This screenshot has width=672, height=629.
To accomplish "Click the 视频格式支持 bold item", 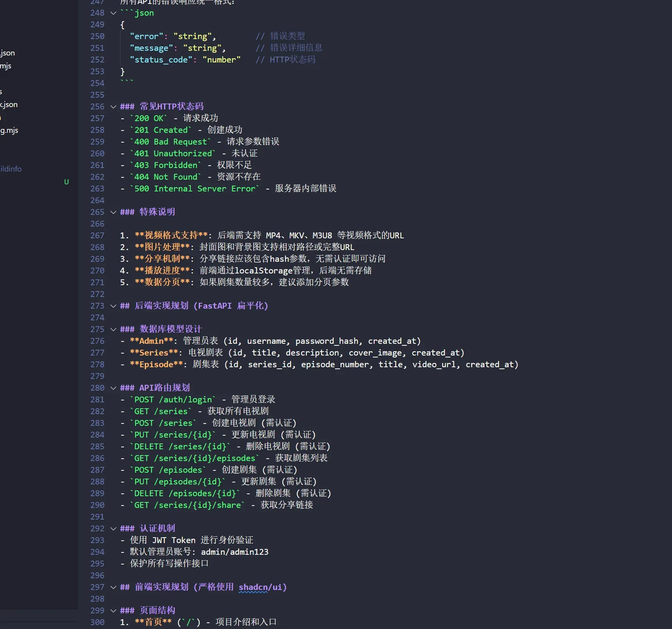I will coord(171,236).
